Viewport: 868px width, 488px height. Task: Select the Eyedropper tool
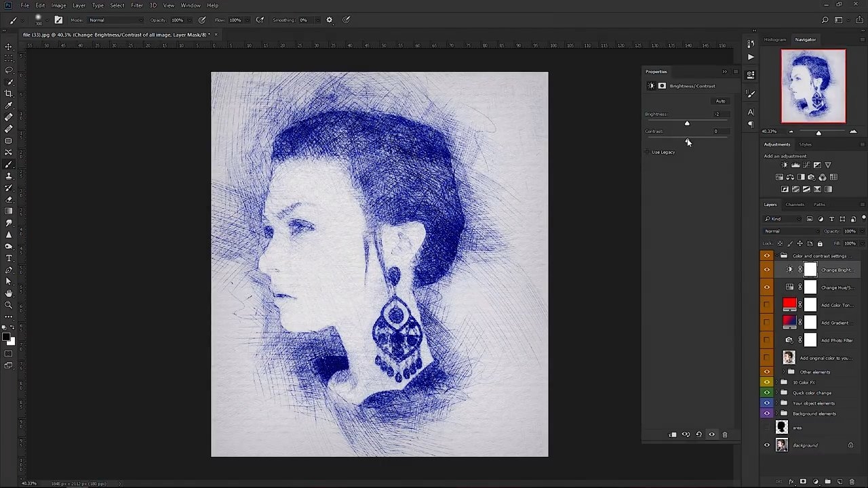pyautogui.click(x=9, y=105)
